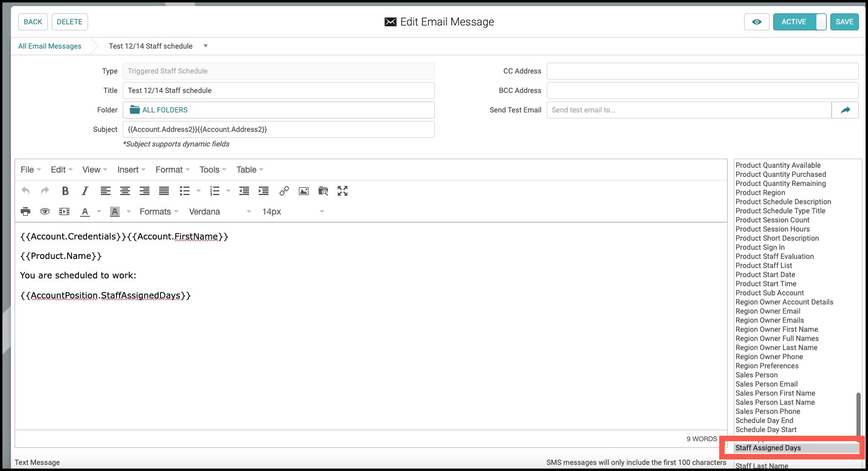This screenshot has height=471, width=868.
Task: Apply the background highlight color
Action: [x=115, y=211]
